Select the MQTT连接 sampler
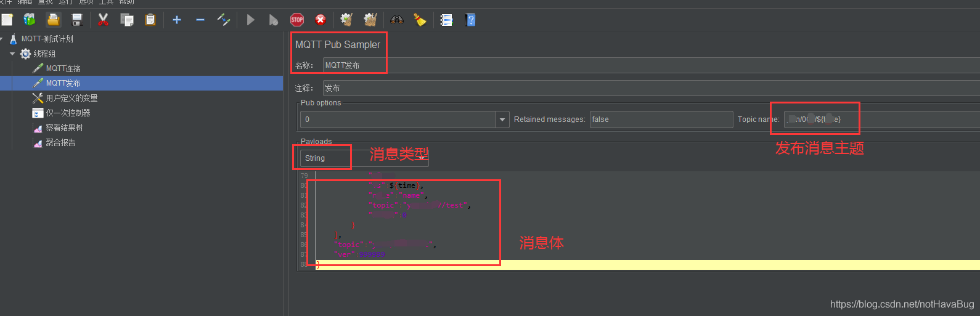Viewport: 980px width, 316px height. coord(63,68)
